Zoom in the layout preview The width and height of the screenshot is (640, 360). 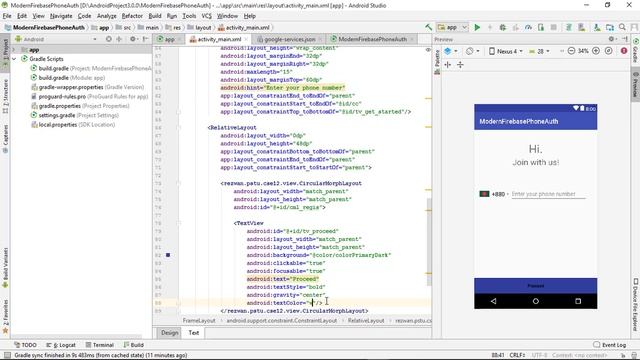coord(596,51)
